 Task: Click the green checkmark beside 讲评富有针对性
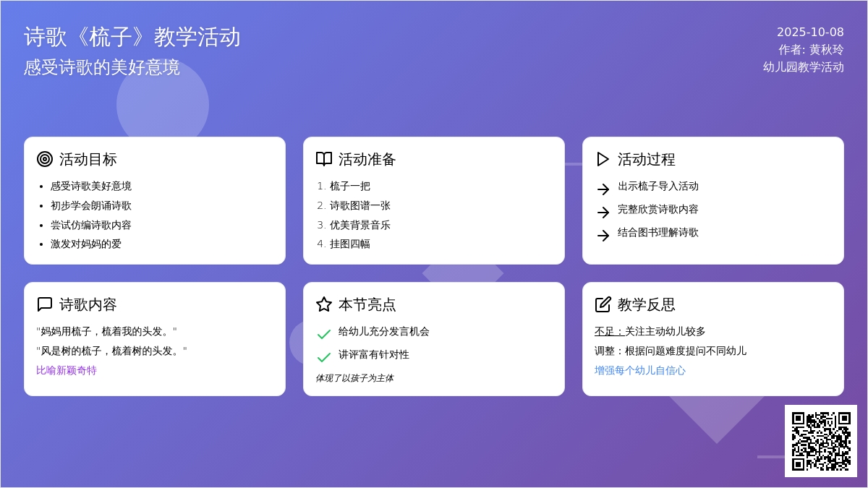324,358
